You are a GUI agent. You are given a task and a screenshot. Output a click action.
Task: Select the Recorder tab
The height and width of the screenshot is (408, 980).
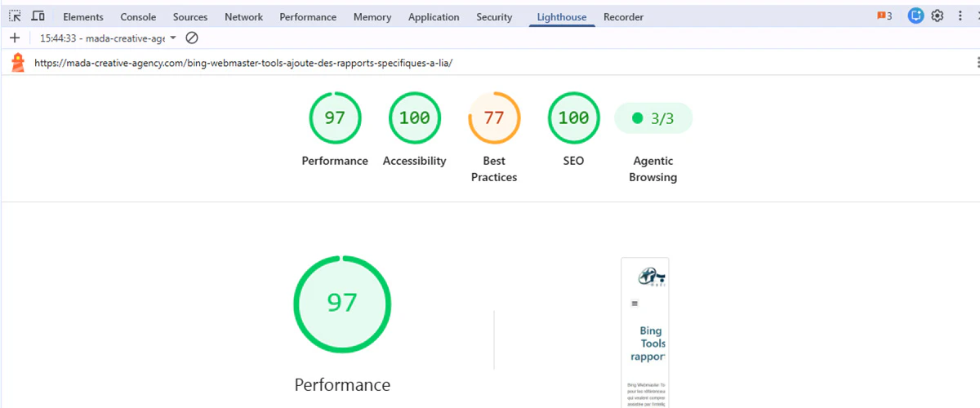[x=623, y=17]
